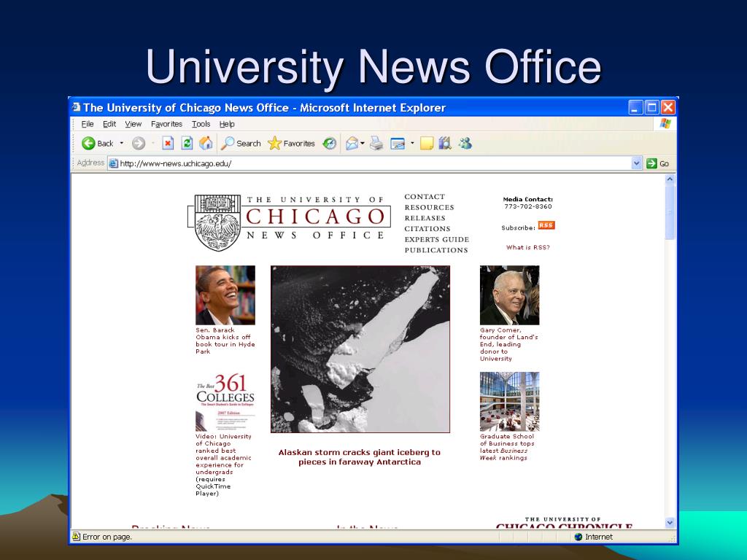Open the Search magnifier toolbar button

pyautogui.click(x=241, y=144)
